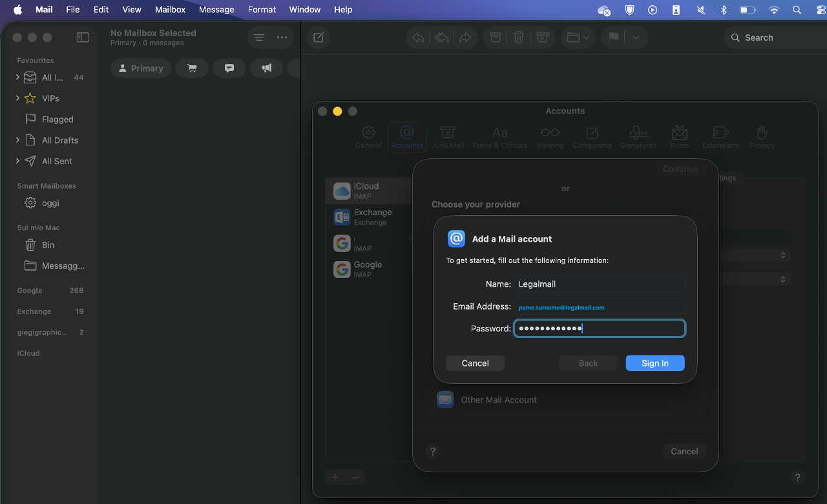
Task: Click the Forward arrow icon
Action: [465, 37]
